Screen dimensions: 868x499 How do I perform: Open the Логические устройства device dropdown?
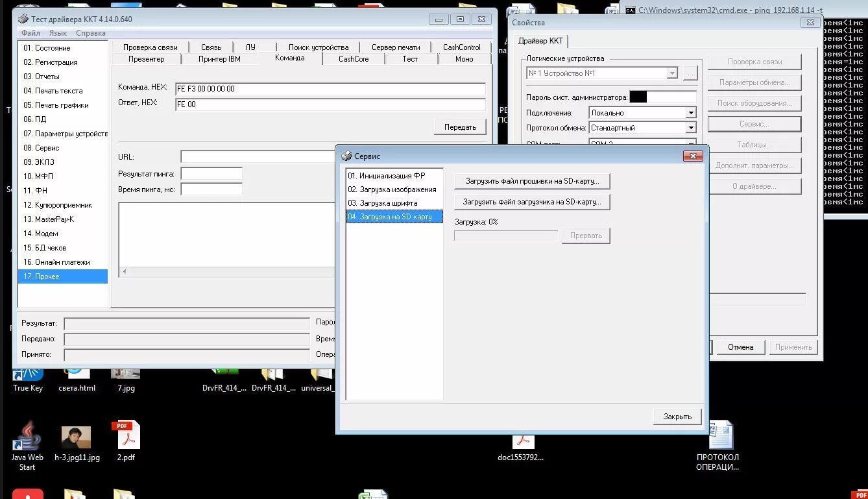click(x=672, y=73)
